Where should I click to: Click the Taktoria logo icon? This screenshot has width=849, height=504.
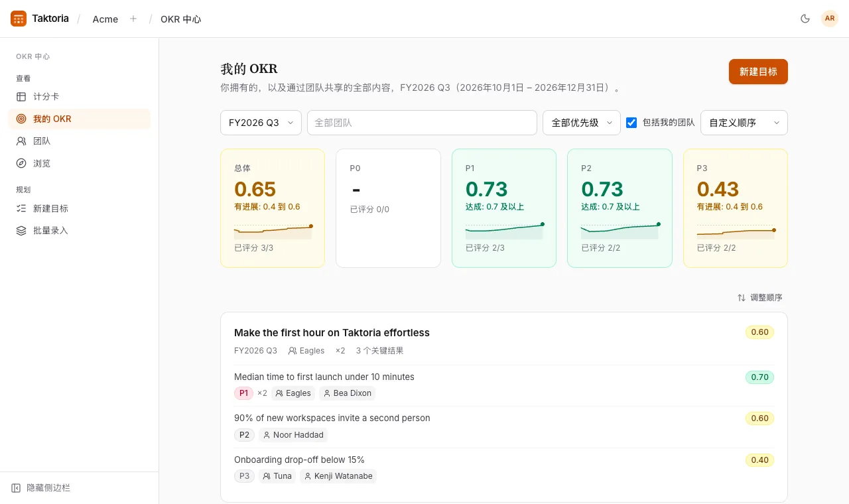pyautogui.click(x=19, y=19)
